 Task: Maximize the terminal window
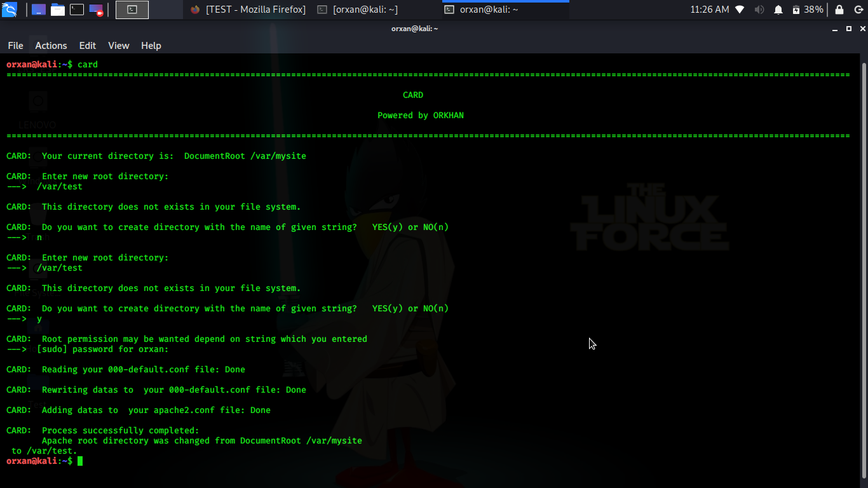[848, 29]
